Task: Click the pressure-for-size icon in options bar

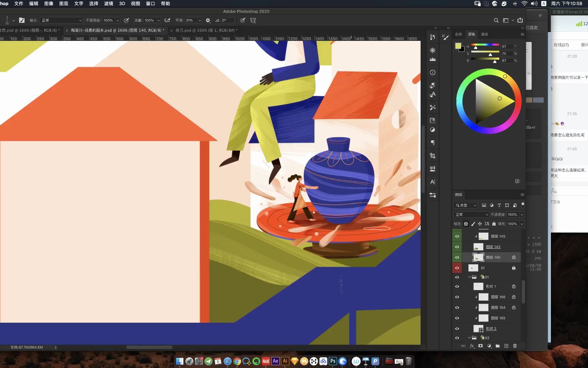Action: pyautogui.click(x=242, y=20)
